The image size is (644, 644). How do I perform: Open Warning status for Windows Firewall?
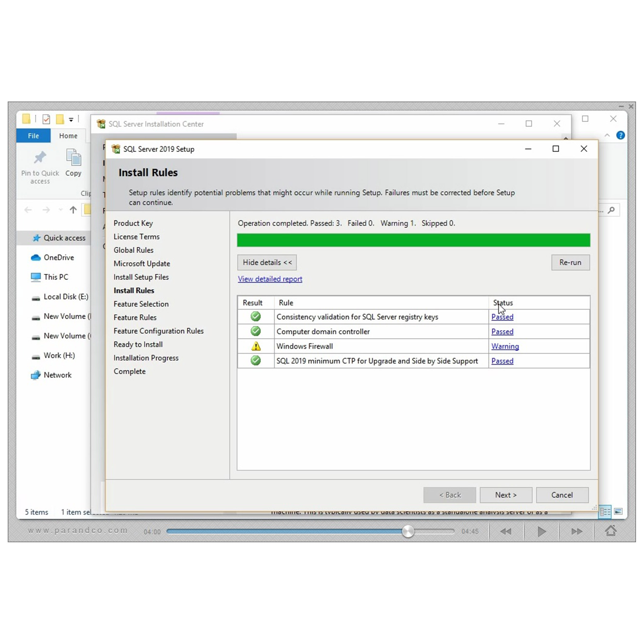505,346
